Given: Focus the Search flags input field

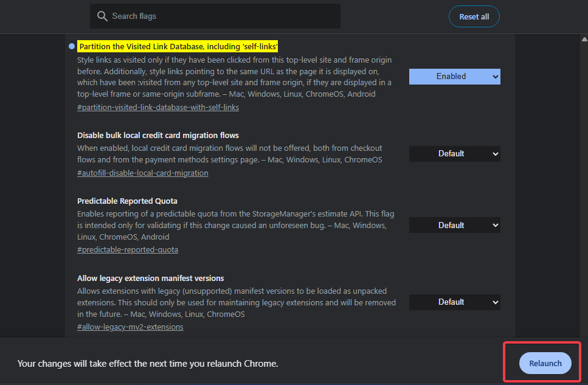Looking at the screenshot, I should (x=215, y=16).
